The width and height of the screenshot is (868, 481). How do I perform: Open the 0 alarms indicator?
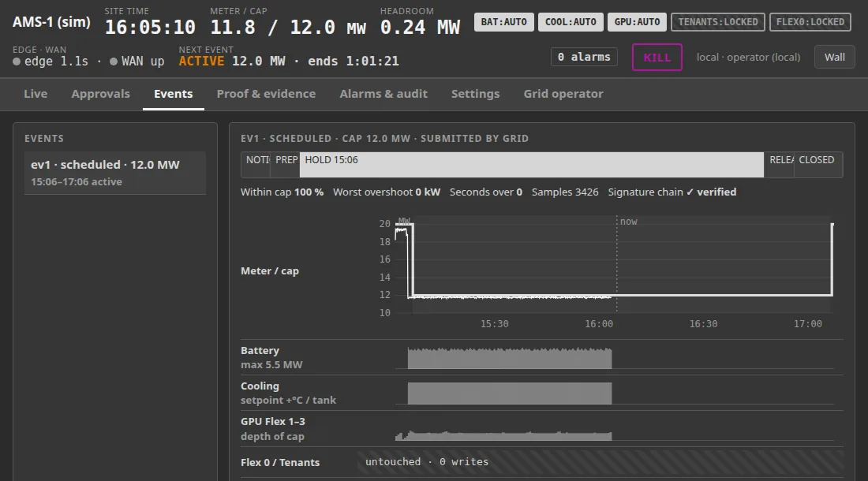(584, 57)
